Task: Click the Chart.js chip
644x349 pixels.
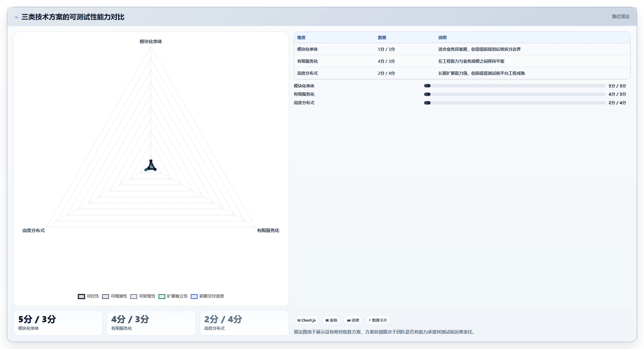Action: (x=307, y=320)
